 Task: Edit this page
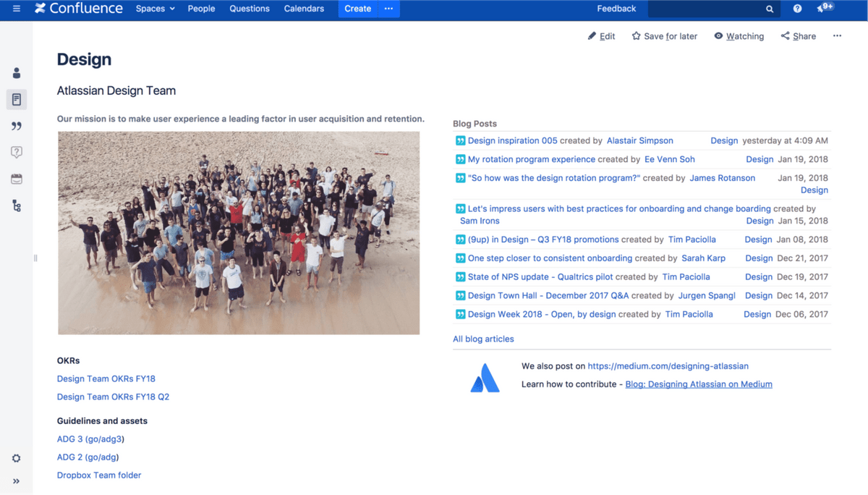601,36
